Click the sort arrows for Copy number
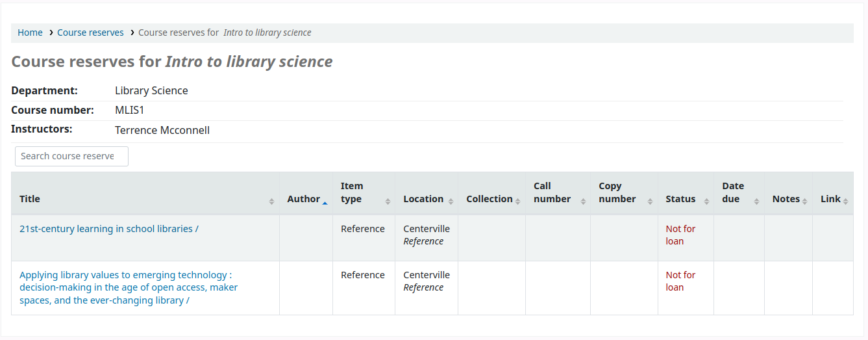868x340 pixels. (650, 202)
